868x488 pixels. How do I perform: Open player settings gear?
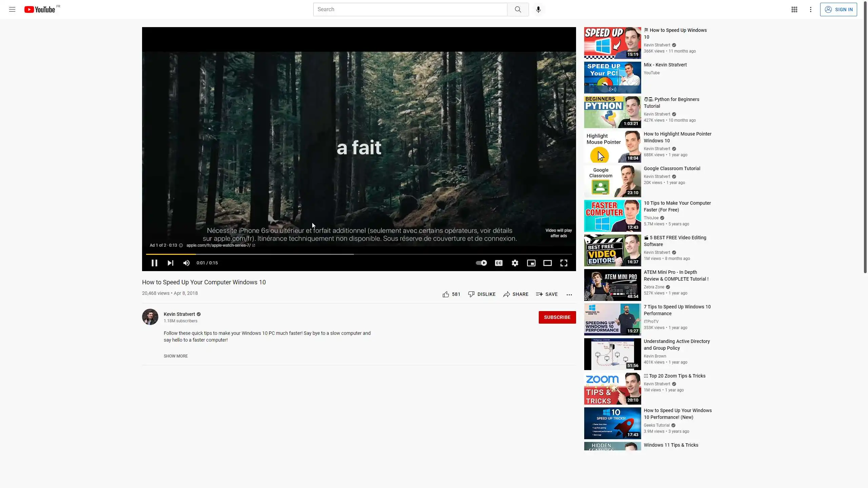[x=515, y=263]
